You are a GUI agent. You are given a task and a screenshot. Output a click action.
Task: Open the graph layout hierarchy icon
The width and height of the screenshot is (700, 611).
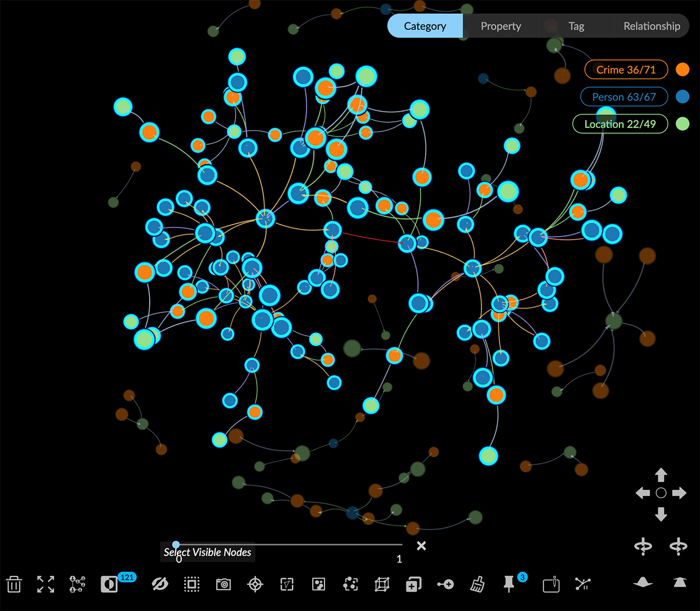click(x=78, y=584)
